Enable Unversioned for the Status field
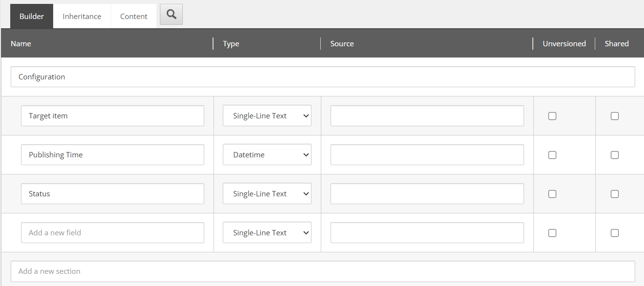Screen dimensions: 644x286 coord(552,193)
